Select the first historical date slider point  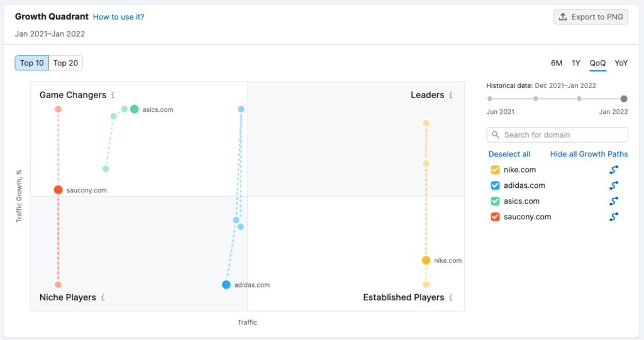coord(489,99)
